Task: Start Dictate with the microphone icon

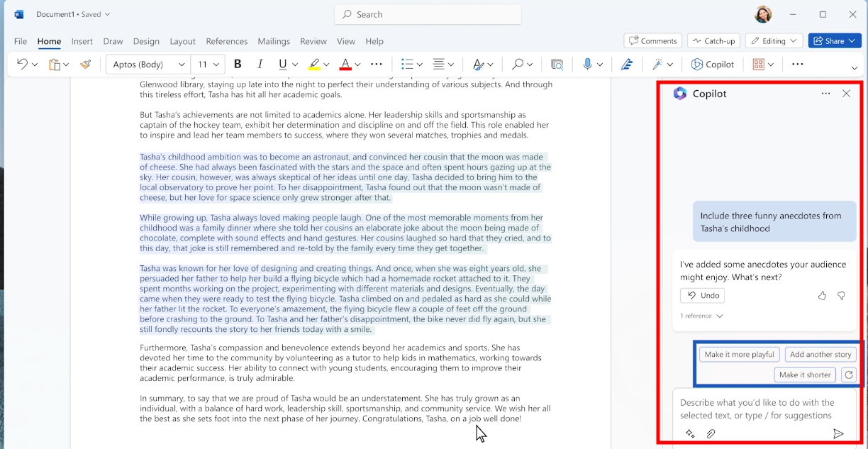Action: pos(587,65)
